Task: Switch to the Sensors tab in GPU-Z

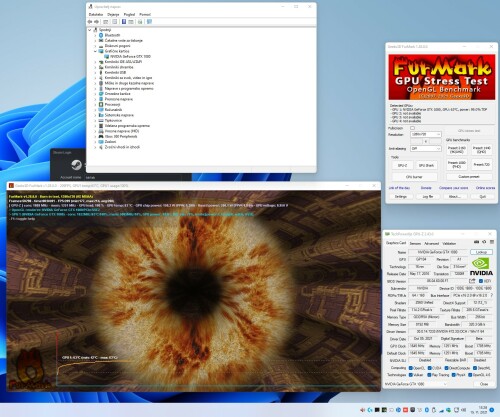Action: pyautogui.click(x=415, y=243)
